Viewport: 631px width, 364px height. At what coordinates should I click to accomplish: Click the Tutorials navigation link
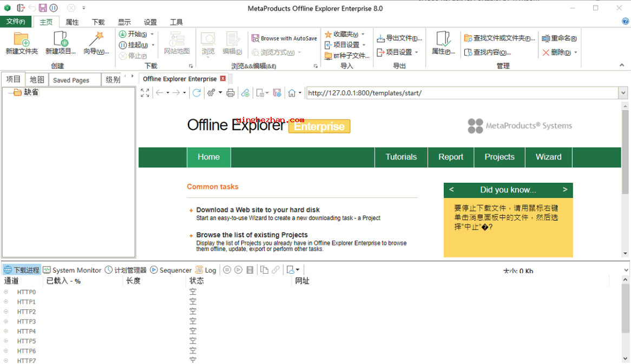[401, 157]
